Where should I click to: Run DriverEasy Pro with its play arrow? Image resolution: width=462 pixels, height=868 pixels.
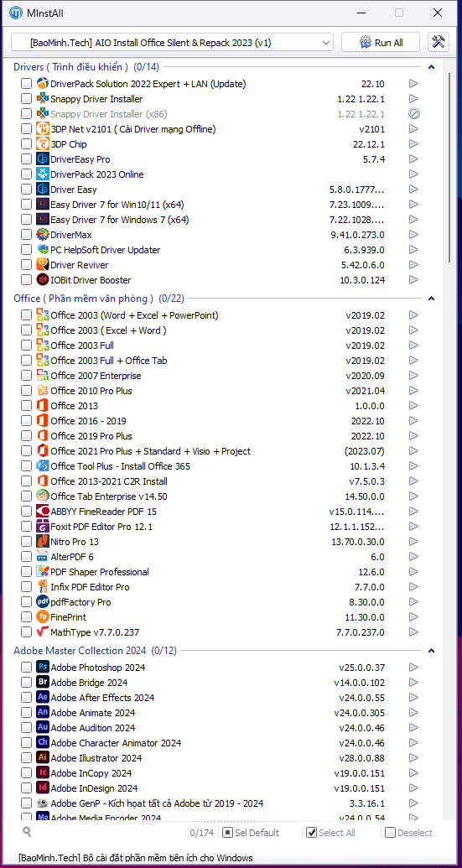pyautogui.click(x=413, y=159)
